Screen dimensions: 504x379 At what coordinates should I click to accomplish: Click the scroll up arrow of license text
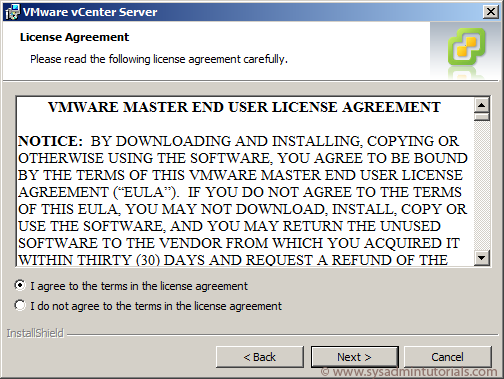[482, 106]
